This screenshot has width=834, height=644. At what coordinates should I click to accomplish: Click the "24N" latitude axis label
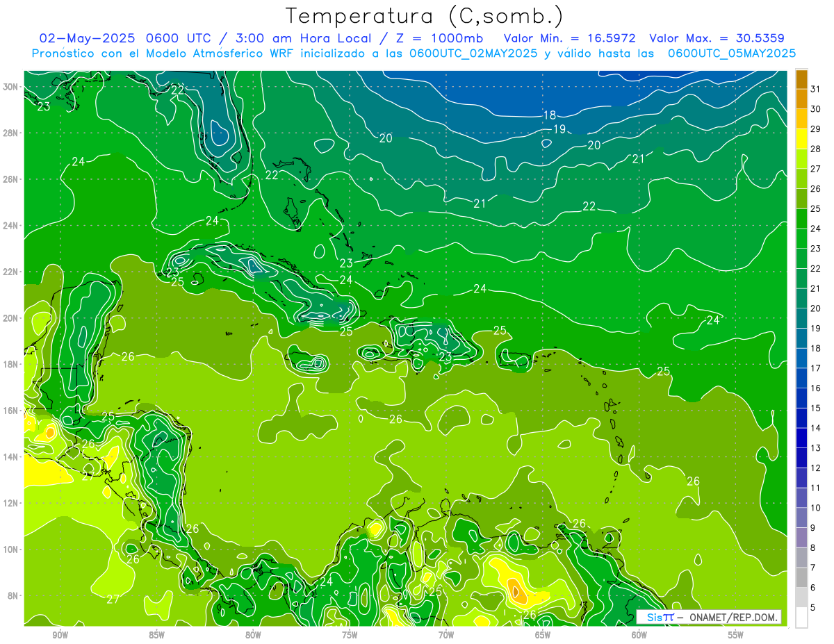click(11, 226)
